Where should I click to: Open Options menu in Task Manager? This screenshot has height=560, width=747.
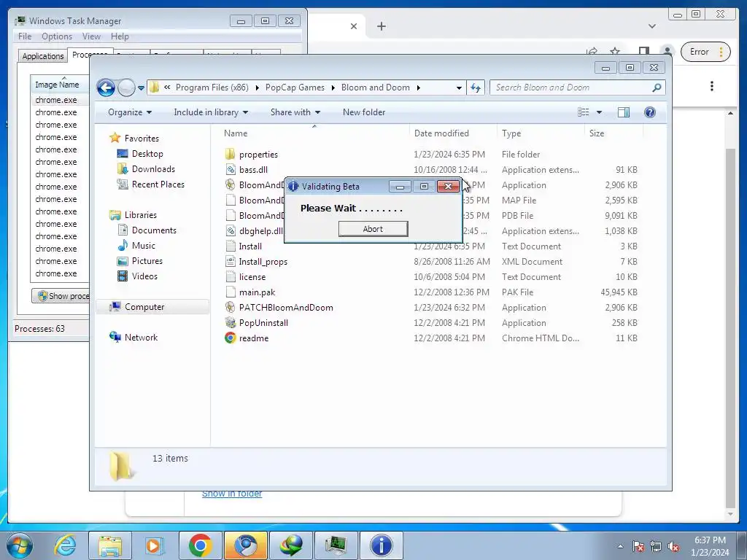click(57, 36)
